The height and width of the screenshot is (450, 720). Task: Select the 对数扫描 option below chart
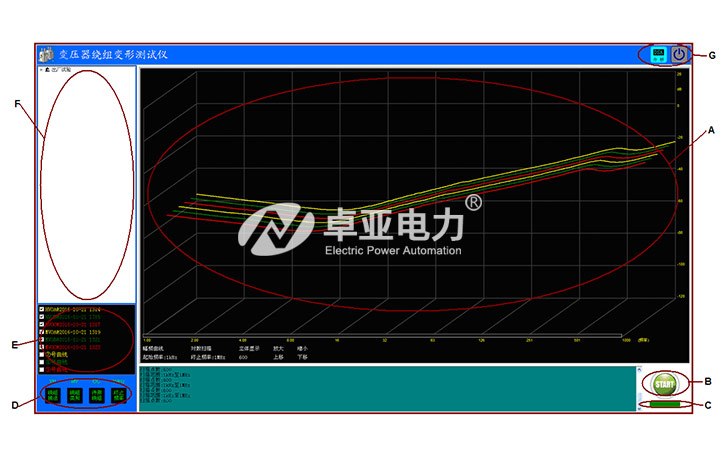click(201, 349)
